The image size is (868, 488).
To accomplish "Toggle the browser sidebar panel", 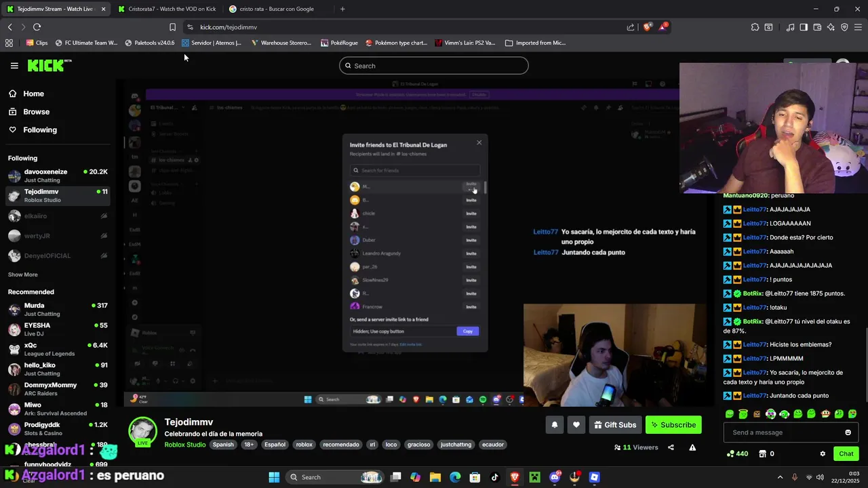I will click(x=804, y=27).
